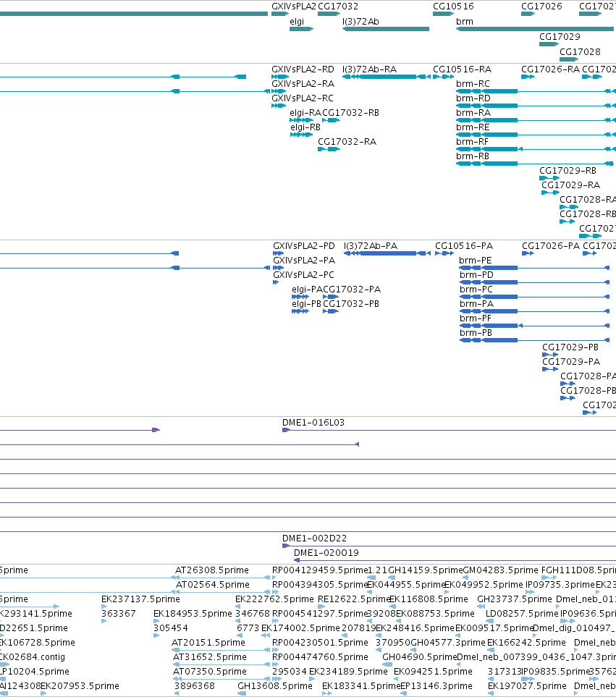Click the brm-PC protein label
This screenshot has height=697, width=616.
coord(476,289)
